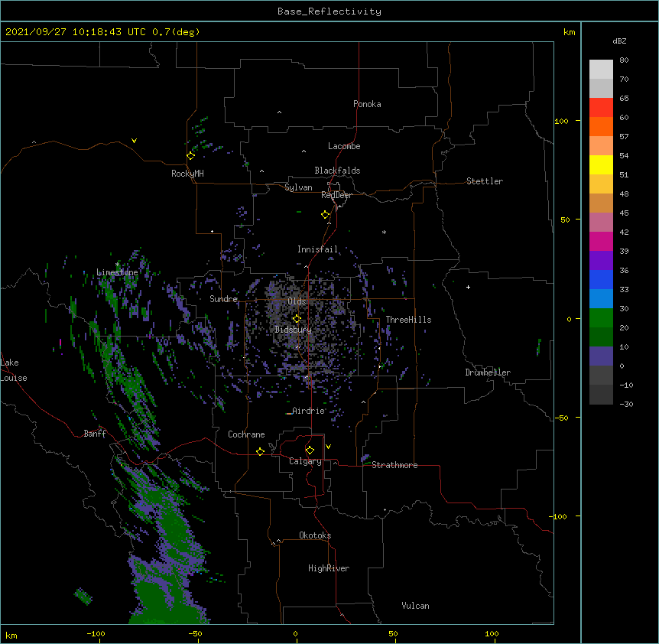The height and width of the screenshot is (644, 659).
Task: Select the light gray 80 dBZ legend swatch
Action: pyautogui.click(x=601, y=70)
